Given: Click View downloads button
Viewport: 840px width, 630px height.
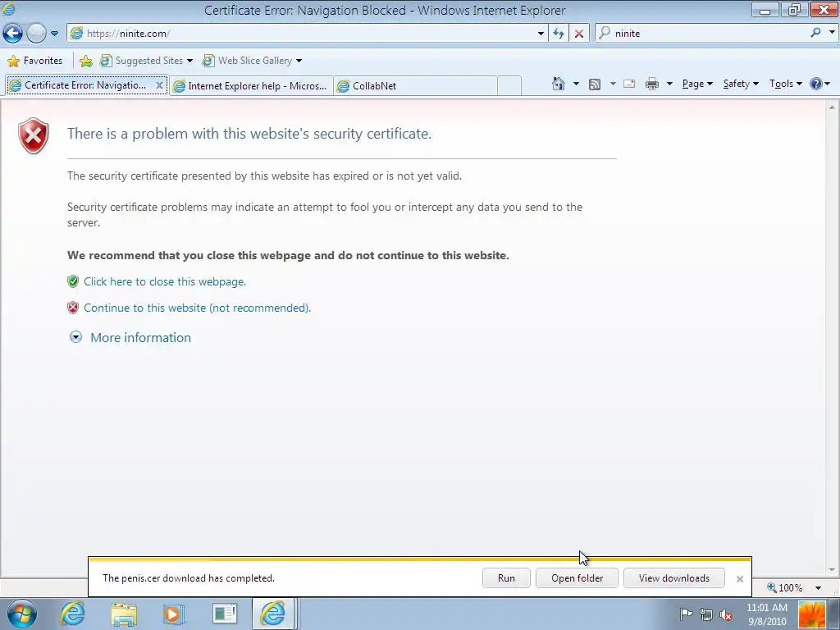Looking at the screenshot, I should [674, 578].
